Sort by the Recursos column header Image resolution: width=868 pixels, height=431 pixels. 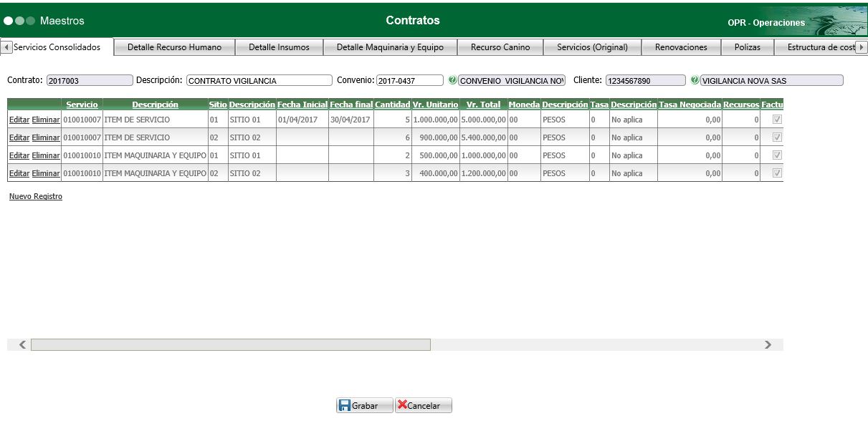click(x=741, y=105)
